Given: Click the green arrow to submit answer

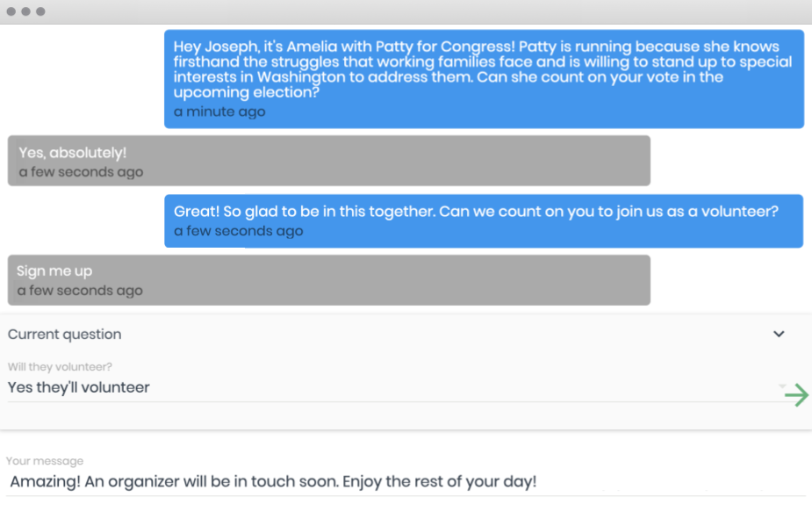Looking at the screenshot, I should click(x=796, y=395).
